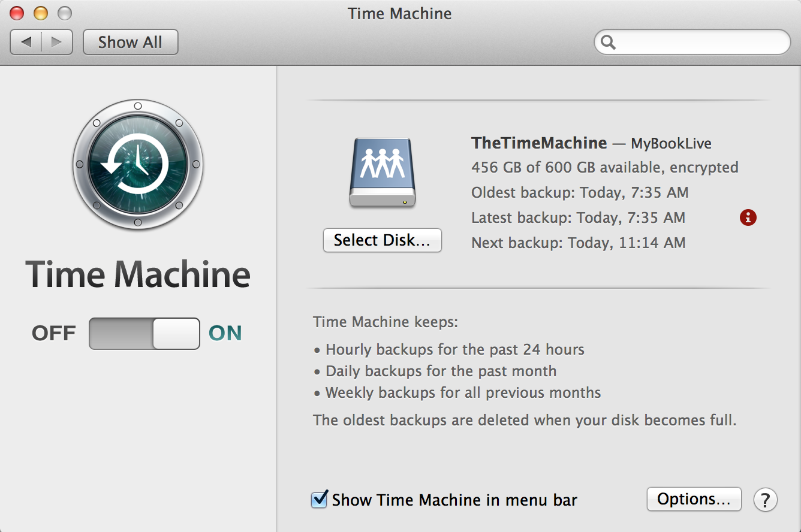Click the red backup warning info icon

(x=748, y=218)
